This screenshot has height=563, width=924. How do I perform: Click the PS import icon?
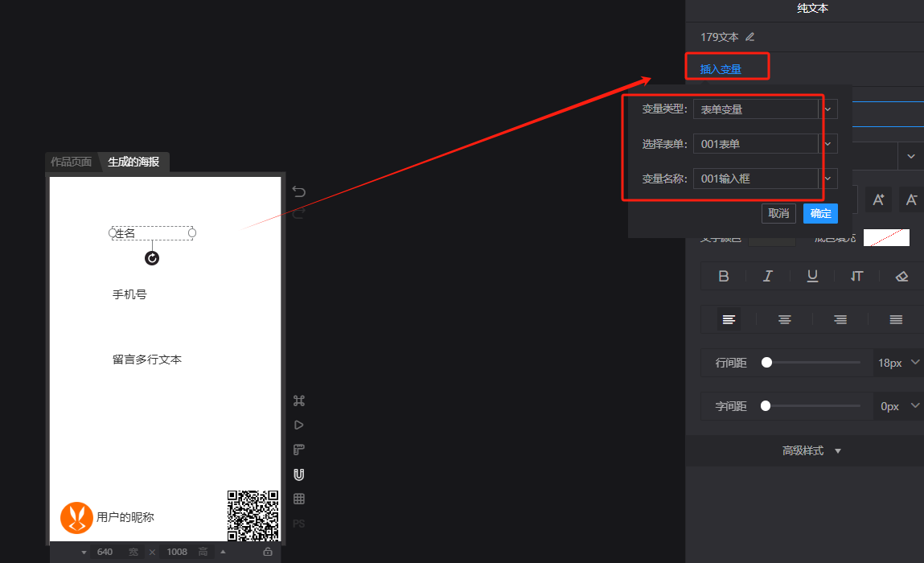(x=299, y=524)
